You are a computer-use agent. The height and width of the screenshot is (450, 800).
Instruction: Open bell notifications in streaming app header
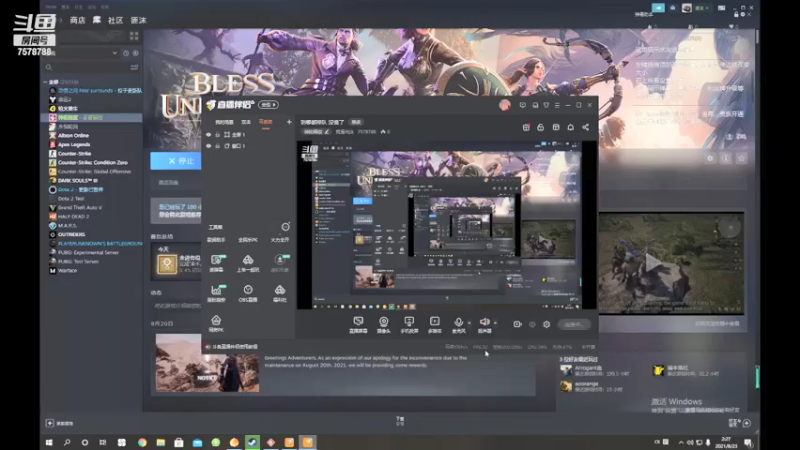(570, 127)
